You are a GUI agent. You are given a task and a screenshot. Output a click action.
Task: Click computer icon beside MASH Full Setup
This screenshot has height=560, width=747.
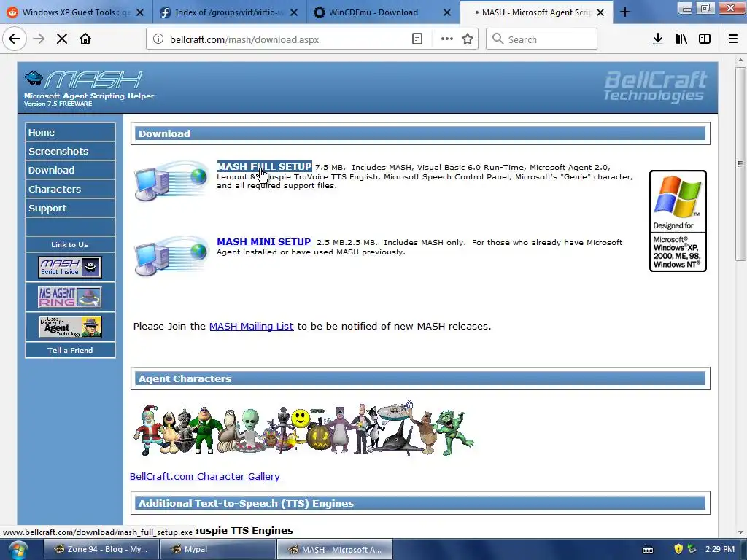171,181
